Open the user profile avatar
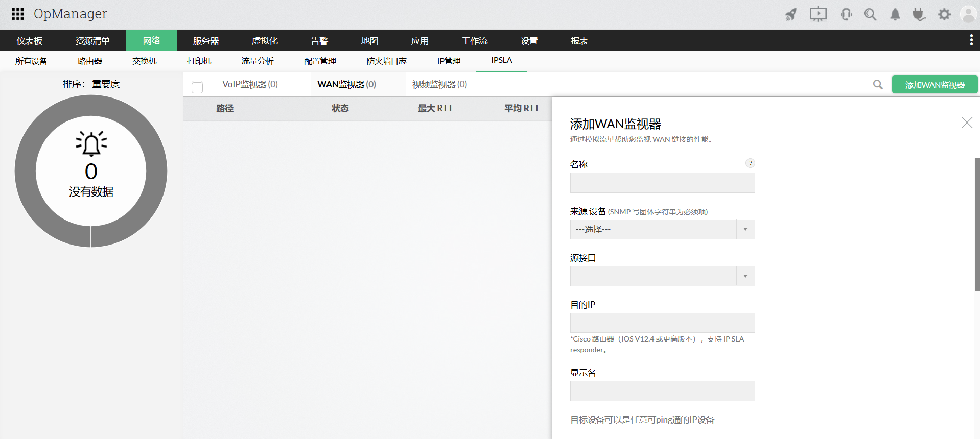Viewport: 980px width, 439px height. tap(968, 14)
